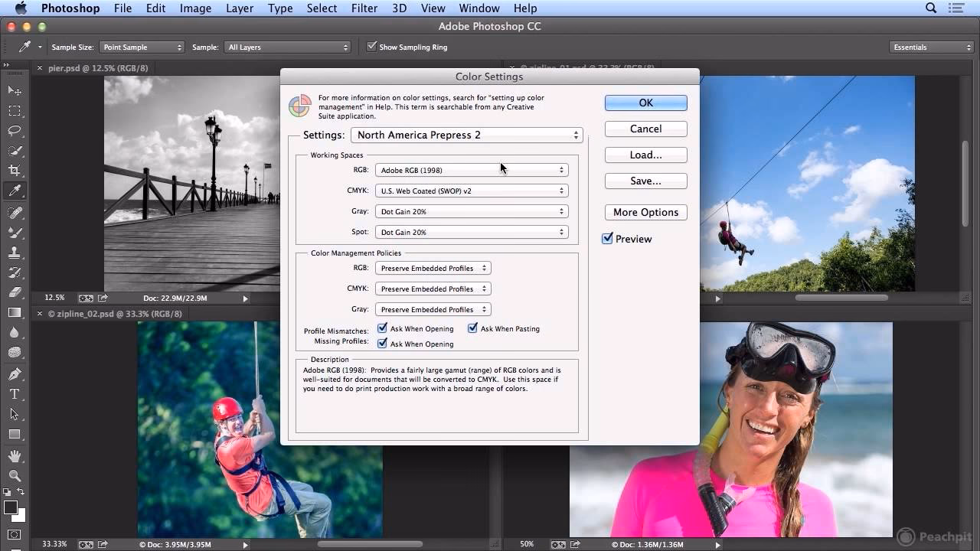The width and height of the screenshot is (980, 551).
Task: Uncheck Show Sampling Ring in options bar
Action: (x=372, y=47)
